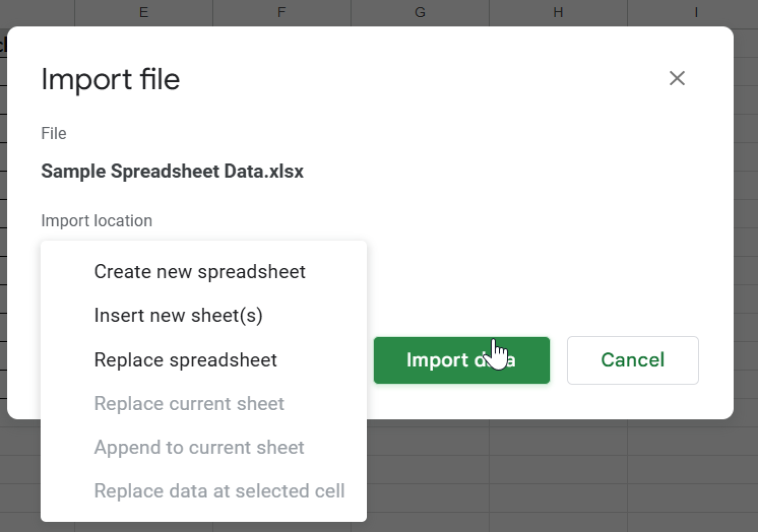
Task: Click the "Append to current sheet" entry
Action: [199, 447]
